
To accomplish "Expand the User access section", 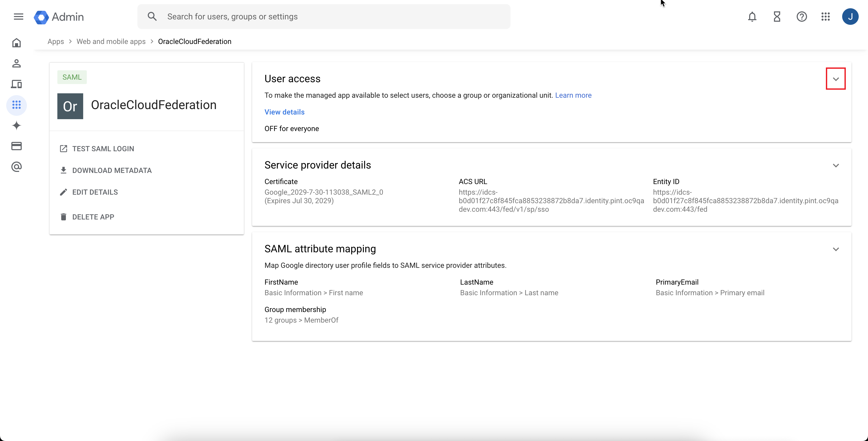I will click(x=836, y=79).
